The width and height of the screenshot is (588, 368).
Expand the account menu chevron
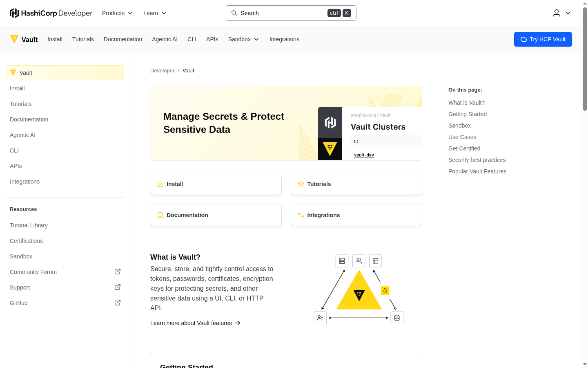[568, 13]
